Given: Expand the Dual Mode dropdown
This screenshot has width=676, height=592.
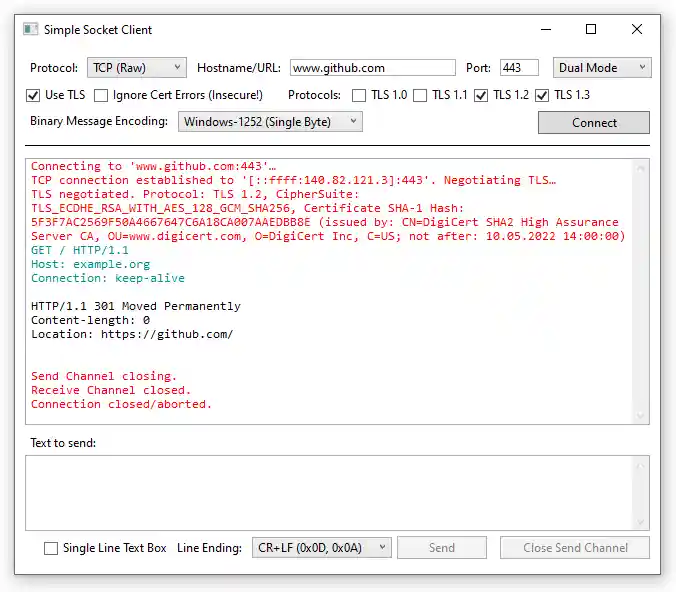Looking at the screenshot, I should click(x=602, y=68).
